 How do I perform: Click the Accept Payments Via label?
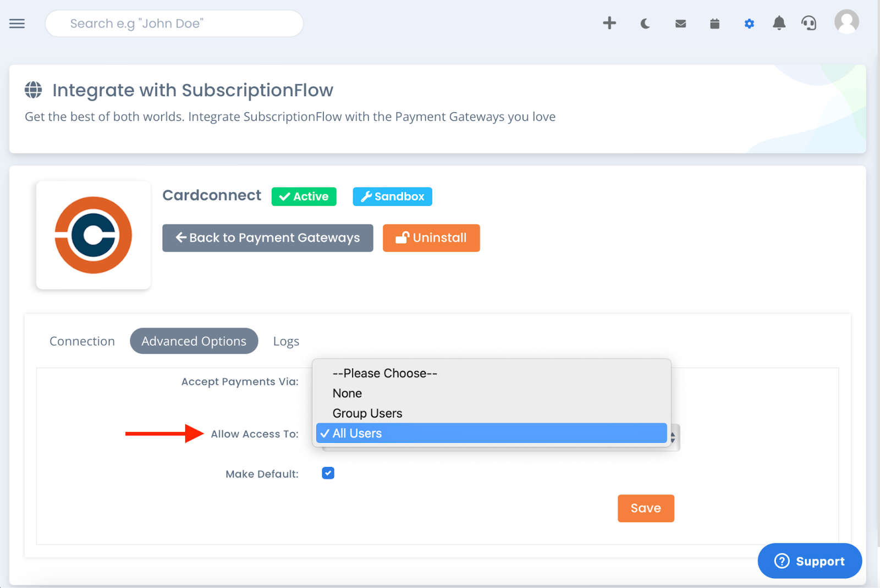tap(240, 382)
